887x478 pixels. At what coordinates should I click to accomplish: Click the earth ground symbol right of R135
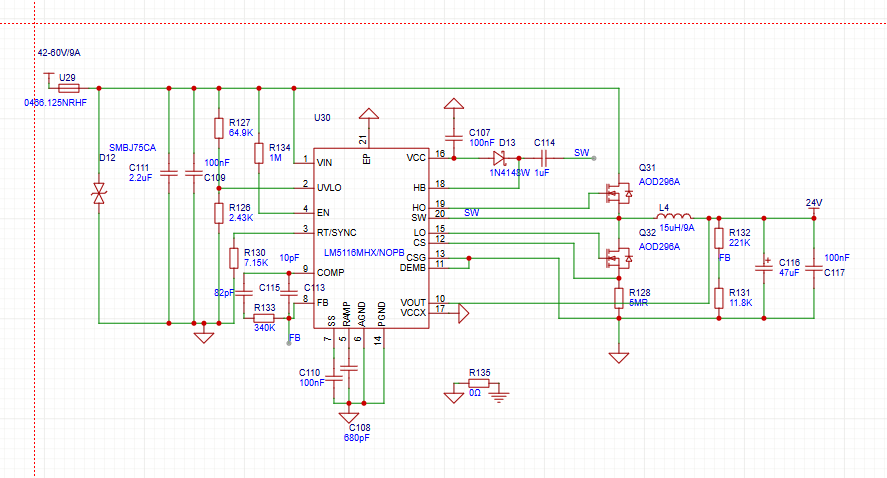tap(498, 397)
